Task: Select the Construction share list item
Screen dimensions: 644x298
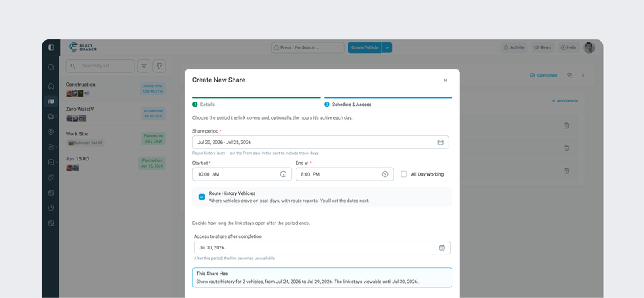Action: click(x=116, y=89)
